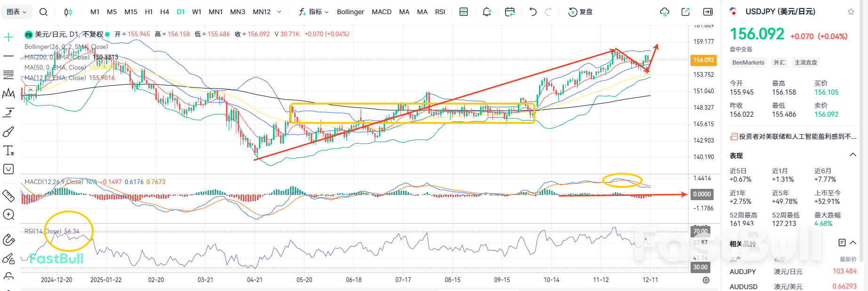
Task: Select the brush drawing tool
Action: click(x=8, y=132)
